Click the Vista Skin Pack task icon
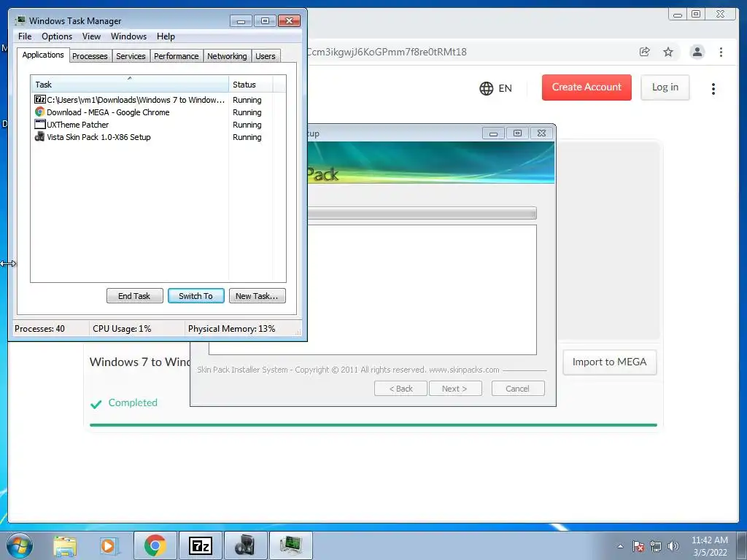747x560 pixels. tap(40, 136)
